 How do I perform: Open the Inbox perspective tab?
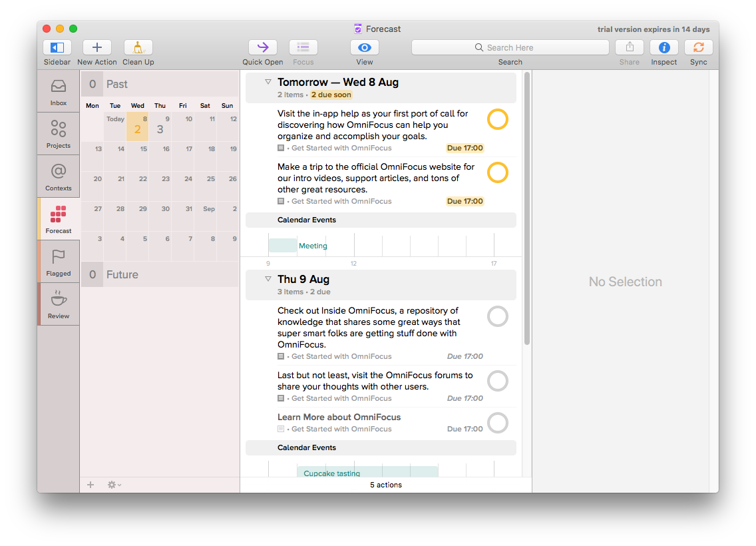[x=59, y=91]
